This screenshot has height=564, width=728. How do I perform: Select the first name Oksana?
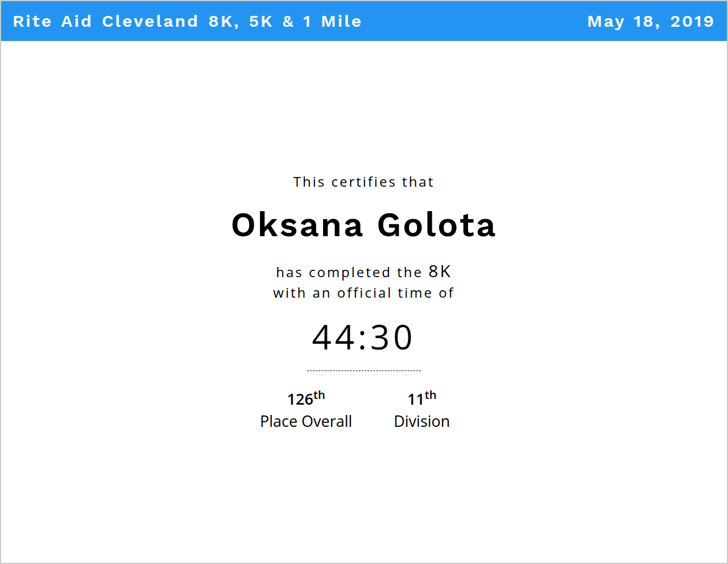pyautogui.click(x=297, y=225)
